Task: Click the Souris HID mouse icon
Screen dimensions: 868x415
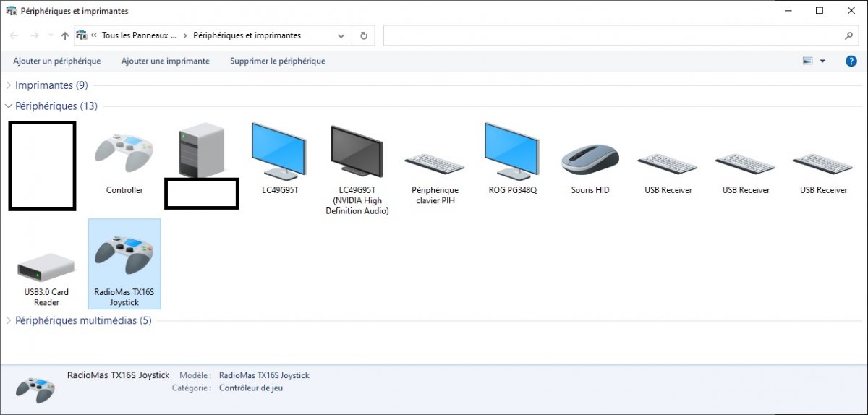Action: tap(590, 159)
